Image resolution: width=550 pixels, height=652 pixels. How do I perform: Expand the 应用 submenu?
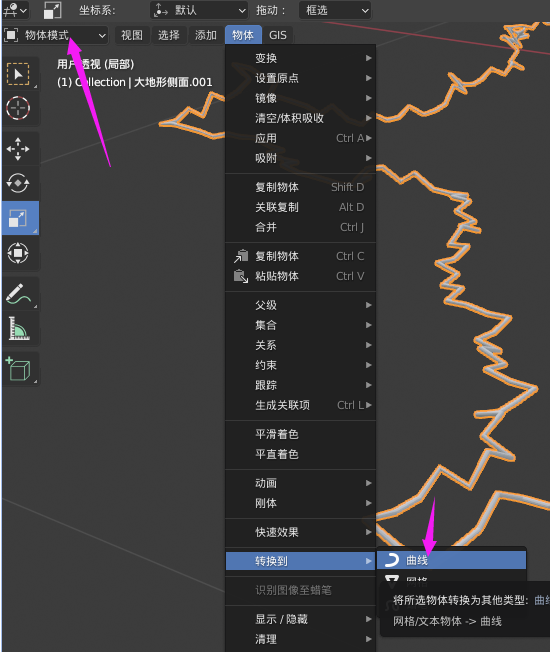pyautogui.click(x=301, y=138)
